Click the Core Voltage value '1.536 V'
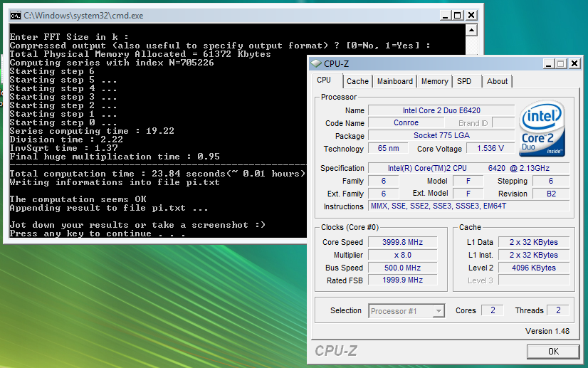 point(490,148)
